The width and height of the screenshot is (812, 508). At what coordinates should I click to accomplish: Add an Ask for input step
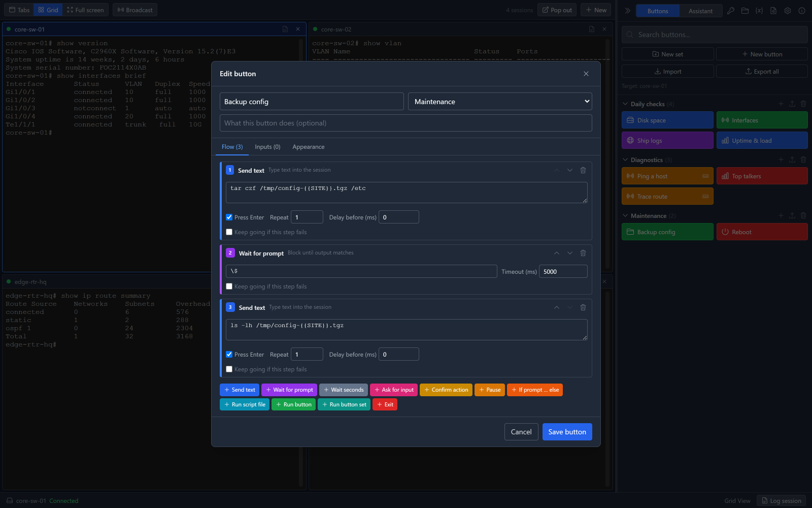click(x=394, y=390)
